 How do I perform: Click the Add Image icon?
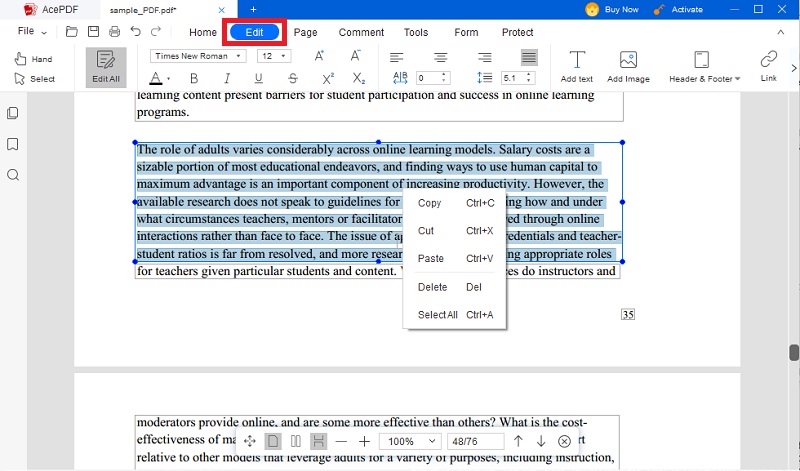pyautogui.click(x=628, y=66)
